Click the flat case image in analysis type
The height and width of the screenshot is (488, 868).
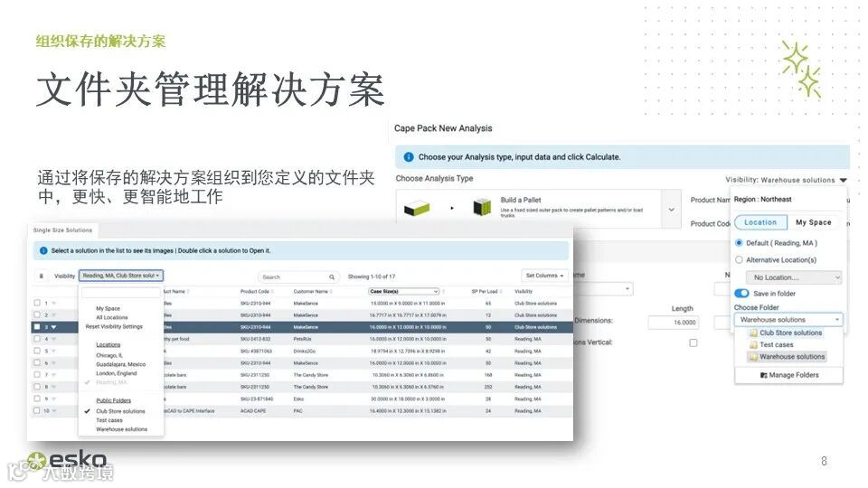pos(417,209)
